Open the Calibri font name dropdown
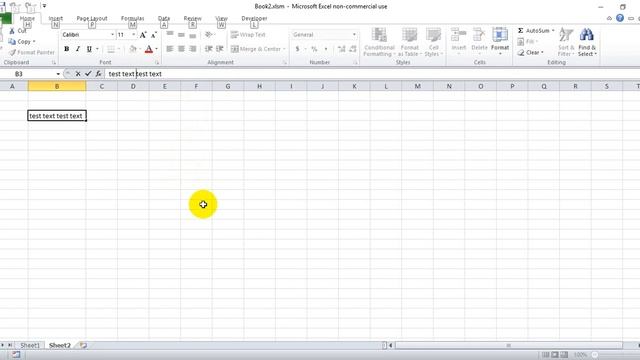 [x=112, y=35]
